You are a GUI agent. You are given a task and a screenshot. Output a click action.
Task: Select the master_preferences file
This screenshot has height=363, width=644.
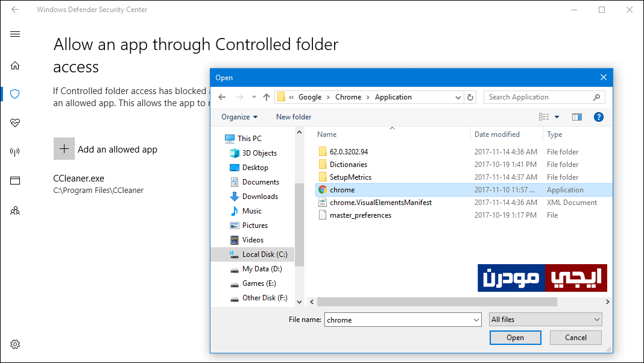click(360, 215)
